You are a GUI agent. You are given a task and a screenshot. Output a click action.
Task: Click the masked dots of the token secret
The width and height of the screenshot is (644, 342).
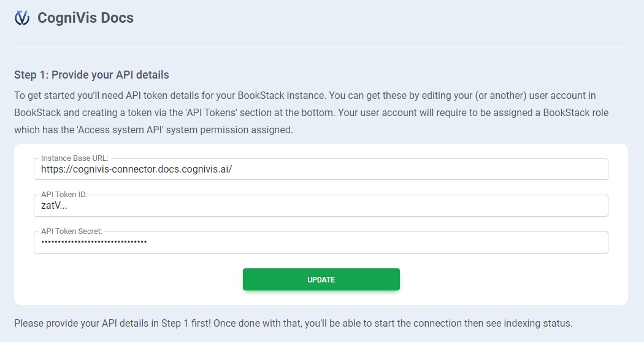click(x=94, y=243)
